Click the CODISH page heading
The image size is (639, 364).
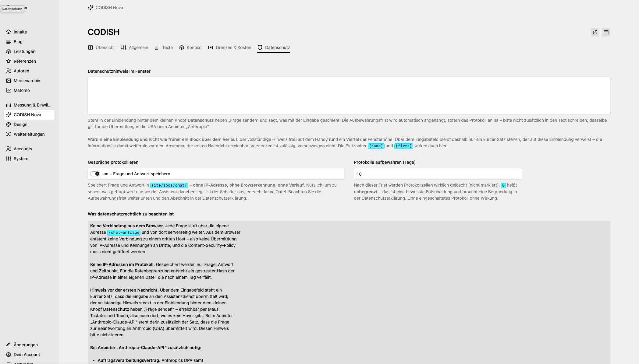point(104,32)
